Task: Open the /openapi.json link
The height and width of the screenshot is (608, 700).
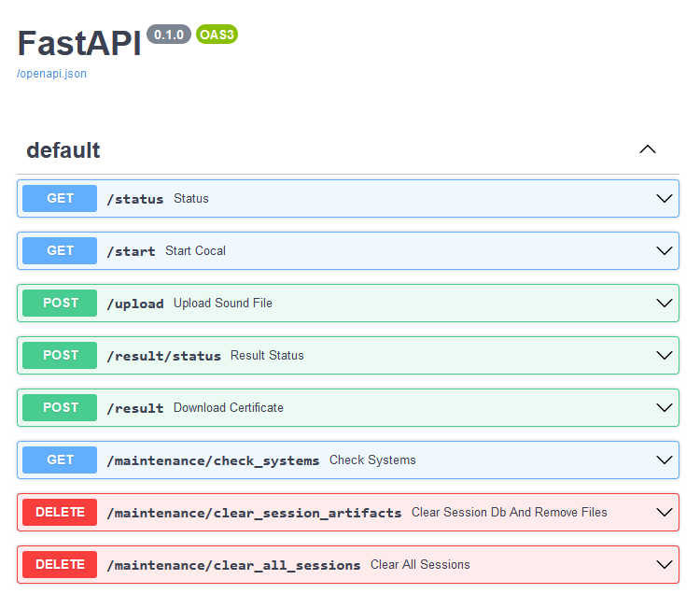Action: [x=51, y=74]
